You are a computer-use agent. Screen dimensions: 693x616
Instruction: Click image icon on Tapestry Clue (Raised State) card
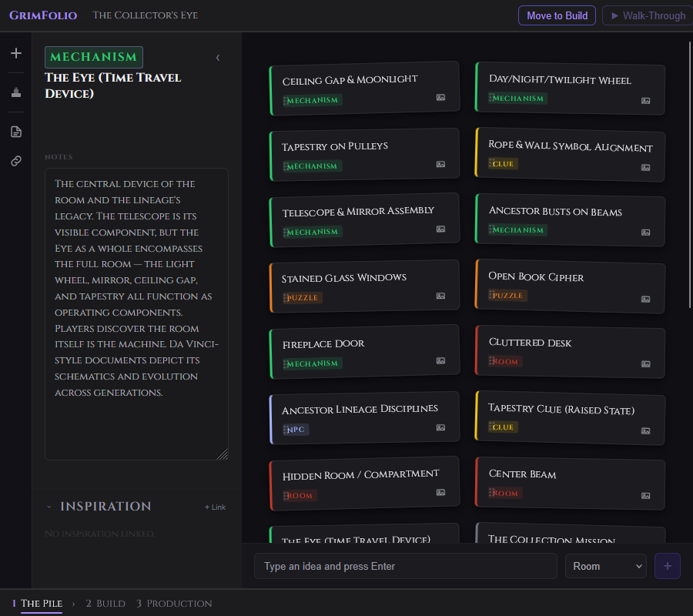(x=646, y=431)
